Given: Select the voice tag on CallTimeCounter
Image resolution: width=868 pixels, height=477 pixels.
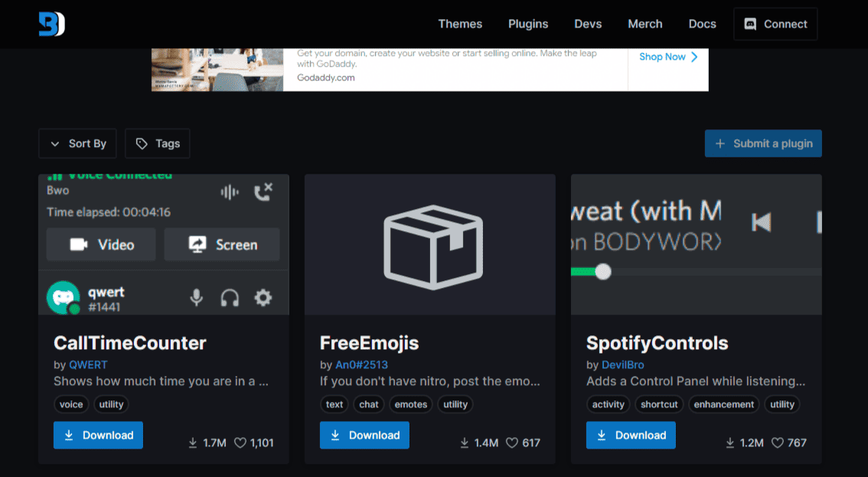Looking at the screenshot, I should [x=71, y=404].
